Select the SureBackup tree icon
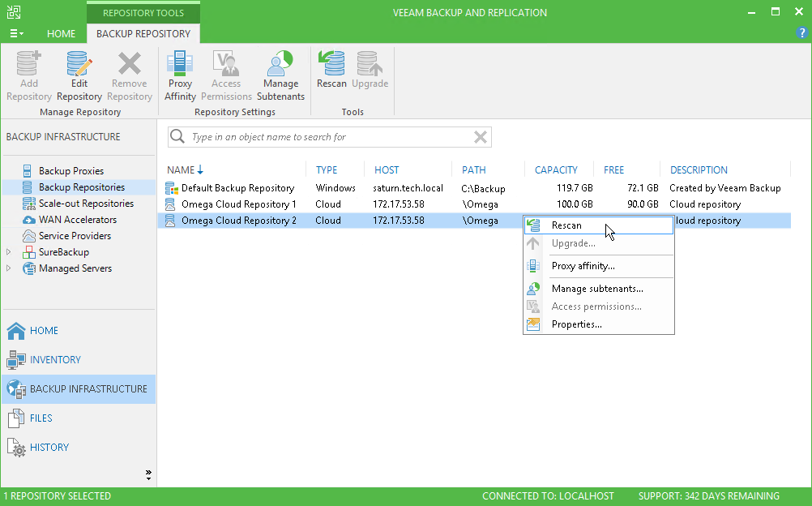Image resolution: width=812 pixels, height=506 pixels. point(29,252)
